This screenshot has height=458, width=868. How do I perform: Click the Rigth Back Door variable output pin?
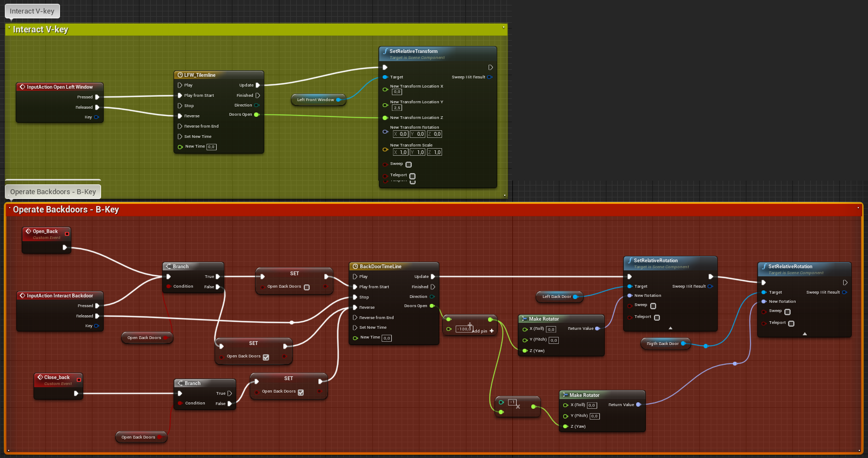point(683,343)
